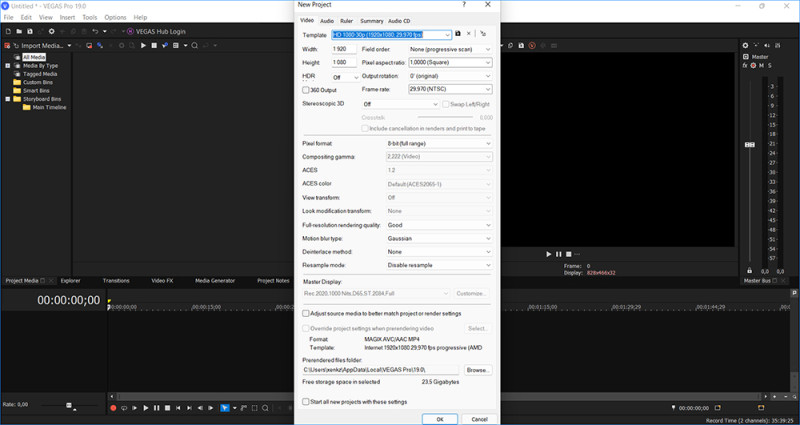Click Cancel in New Project dialog
800x425 pixels.
pyautogui.click(x=479, y=419)
